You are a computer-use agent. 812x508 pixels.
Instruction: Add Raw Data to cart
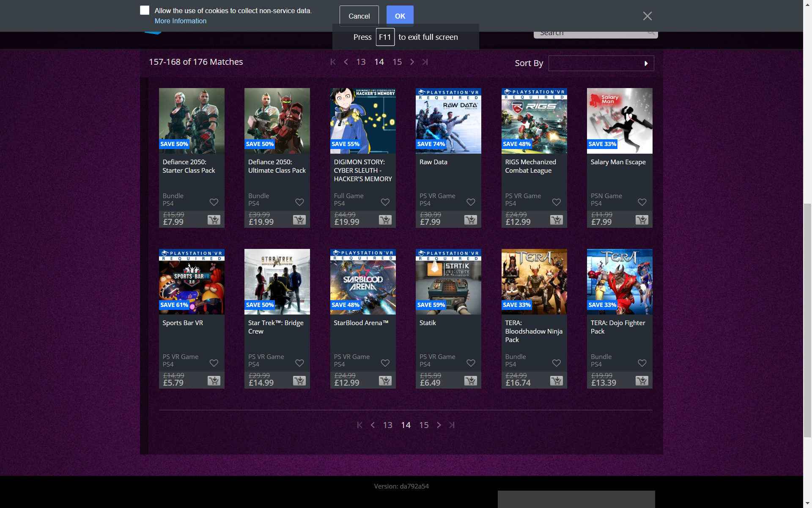click(470, 220)
